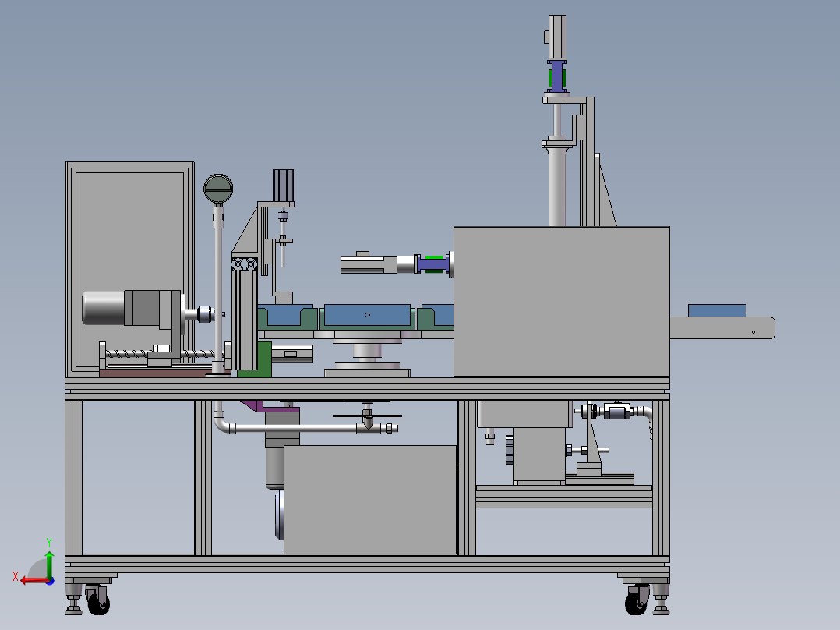Select the outfeed conveyor arm on the right
840x630 pixels.
click(722, 327)
